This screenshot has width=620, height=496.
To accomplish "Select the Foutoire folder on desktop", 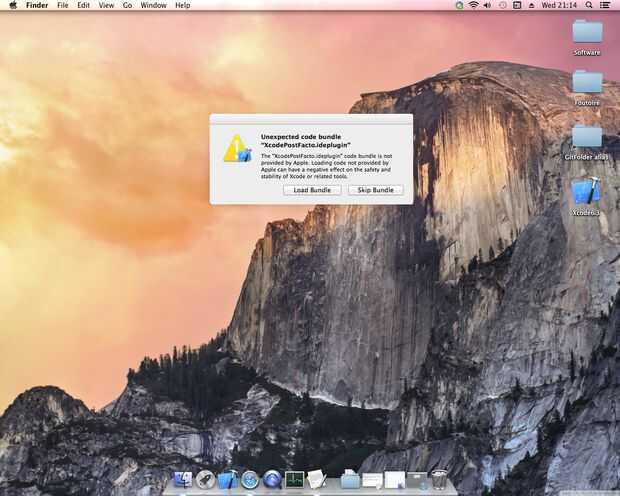I will [x=587, y=88].
